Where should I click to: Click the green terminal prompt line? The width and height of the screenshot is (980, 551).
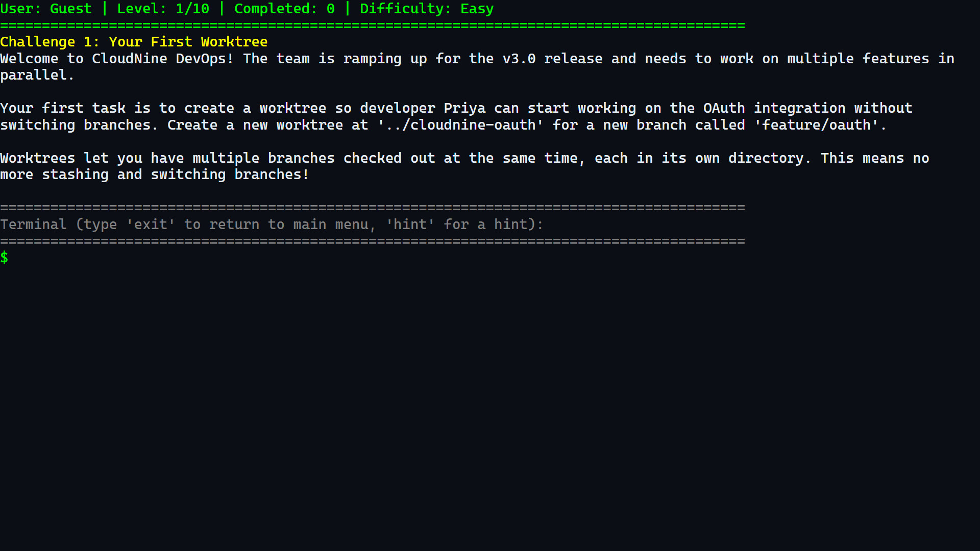5,258
